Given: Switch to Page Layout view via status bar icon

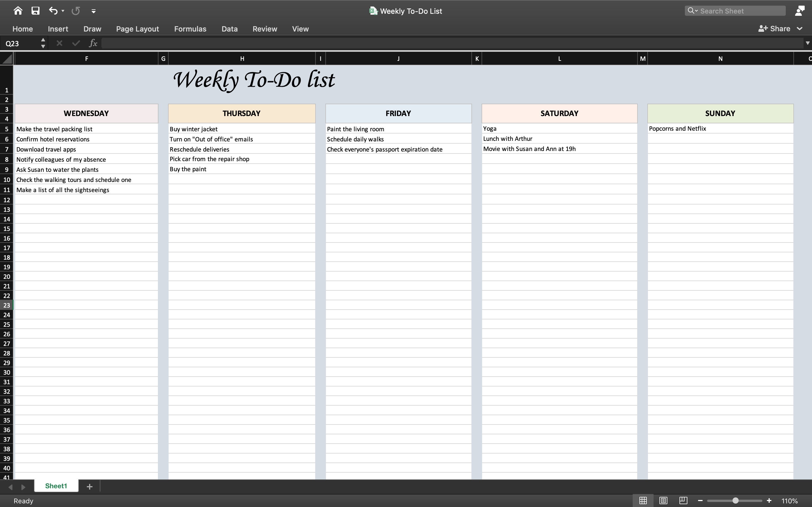Looking at the screenshot, I should 664,501.
